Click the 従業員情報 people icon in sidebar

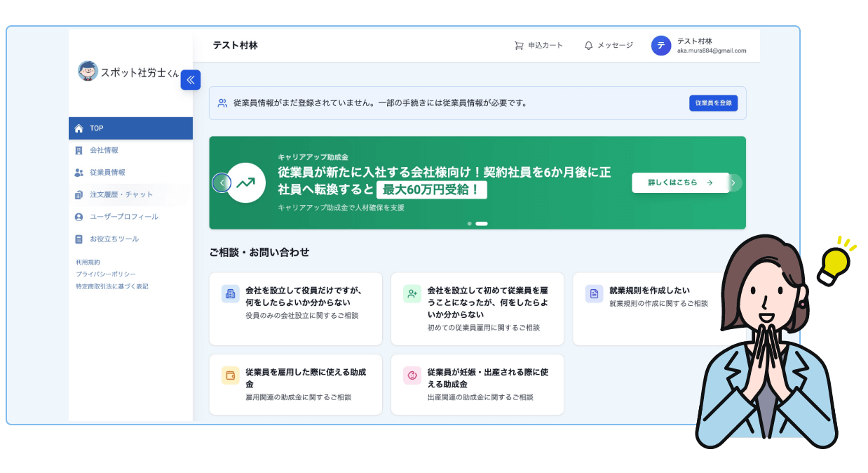(x=79, y=173)
